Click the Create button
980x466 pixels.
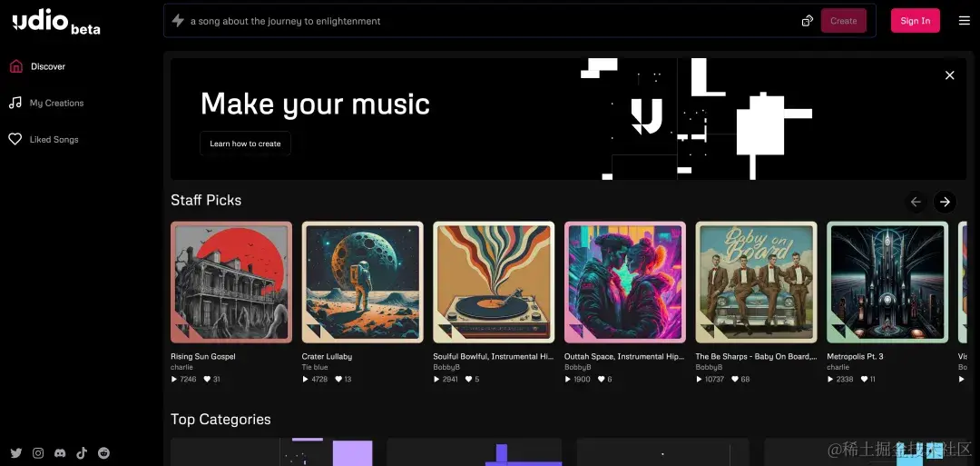[x=843, y=21]
